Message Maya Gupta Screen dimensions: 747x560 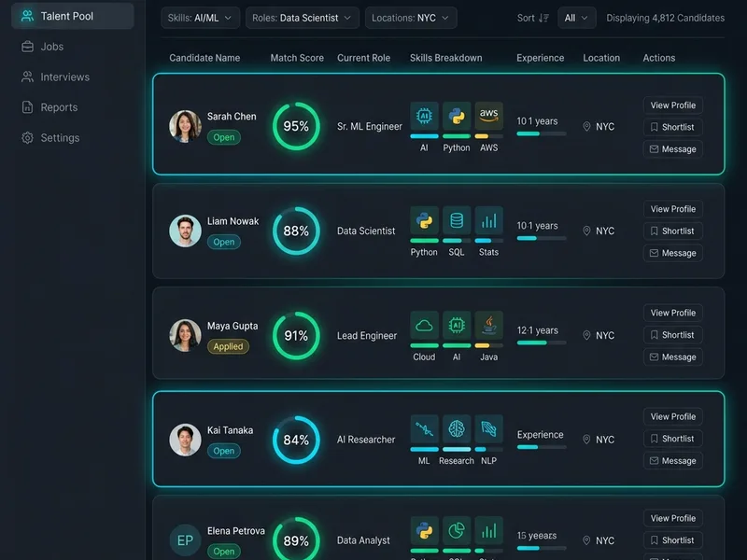click(672, 357)
